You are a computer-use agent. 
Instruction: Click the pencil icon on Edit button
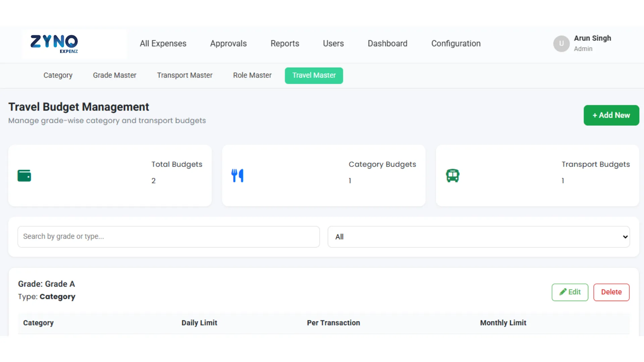tap(562, 292)
